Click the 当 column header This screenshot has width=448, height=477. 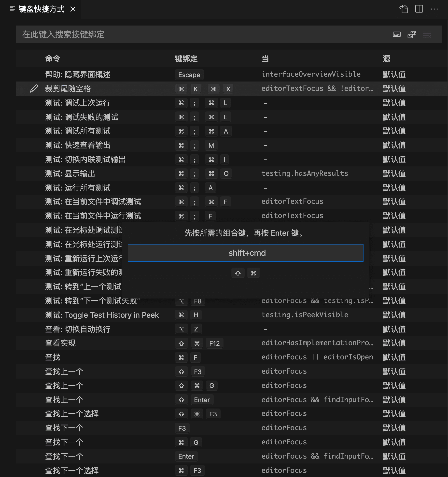click(265, 59)
